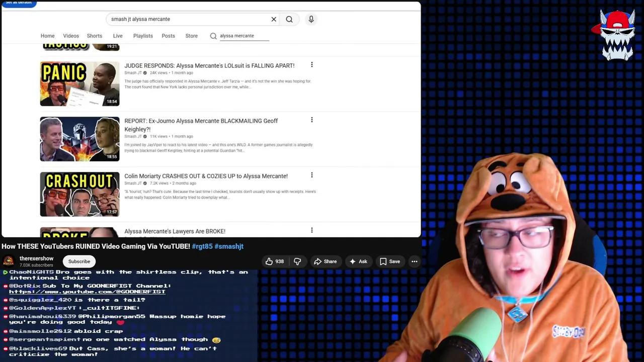Click chat message from @sergeantsapient
Image resolution: width=644 pixels, height=362 pixels.
coord(112,339)
